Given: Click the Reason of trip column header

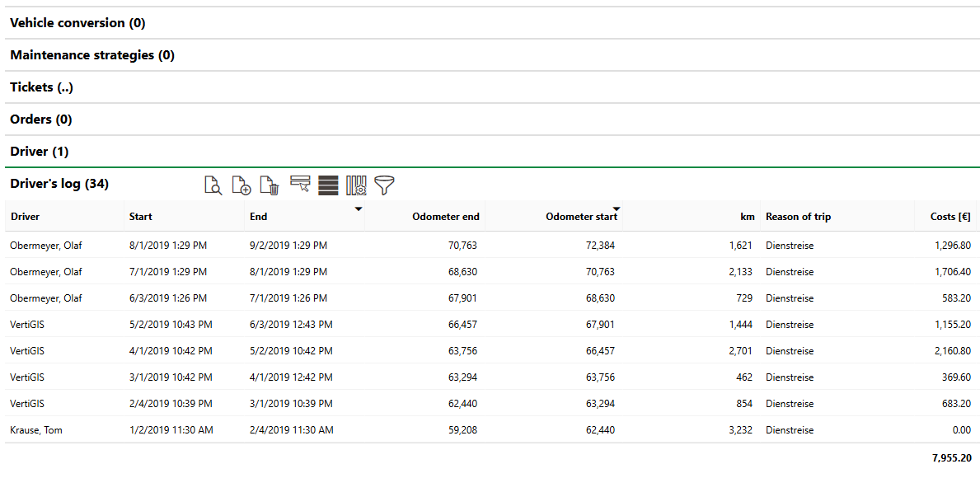Looking at the screenshot, I should (798, 217).
